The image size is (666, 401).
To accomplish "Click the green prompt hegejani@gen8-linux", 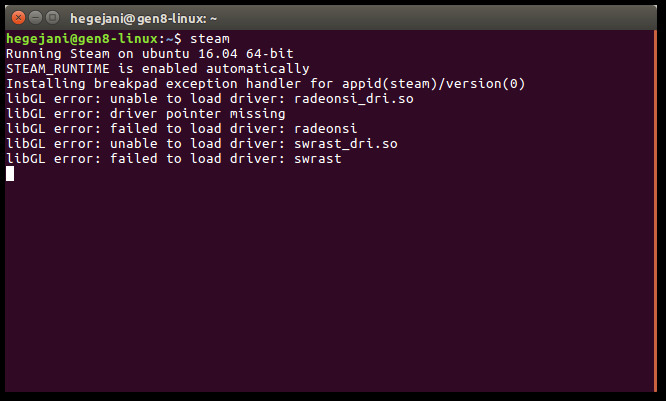I will tap(82, 39).
